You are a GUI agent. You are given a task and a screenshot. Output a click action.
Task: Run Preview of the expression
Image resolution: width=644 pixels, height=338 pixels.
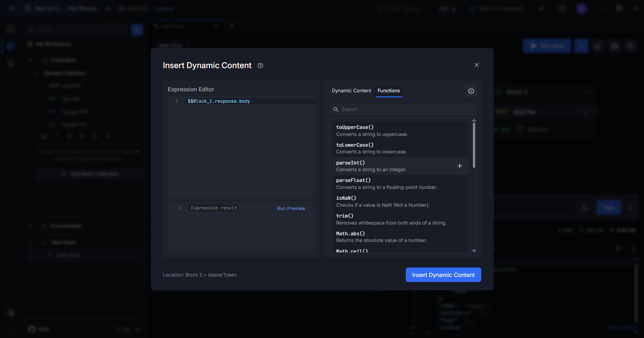(291, 208)
